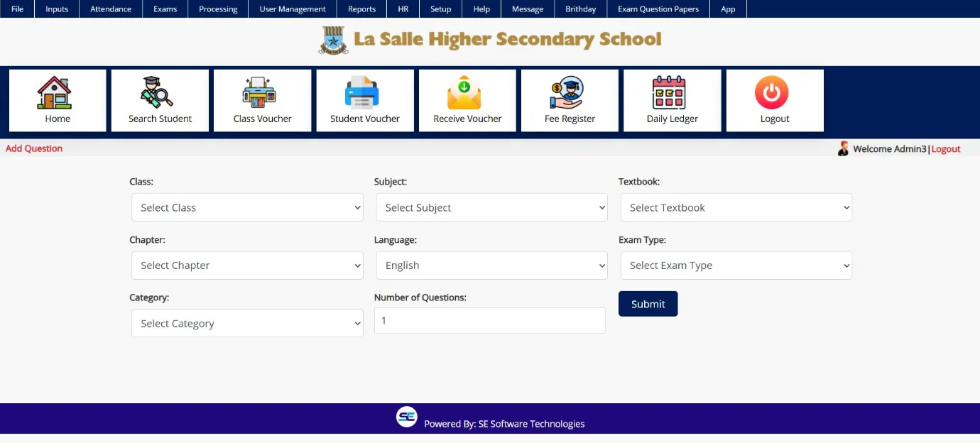
Task: Expand the Select Exam Type dropdown
Action: (x=736, y=266)
